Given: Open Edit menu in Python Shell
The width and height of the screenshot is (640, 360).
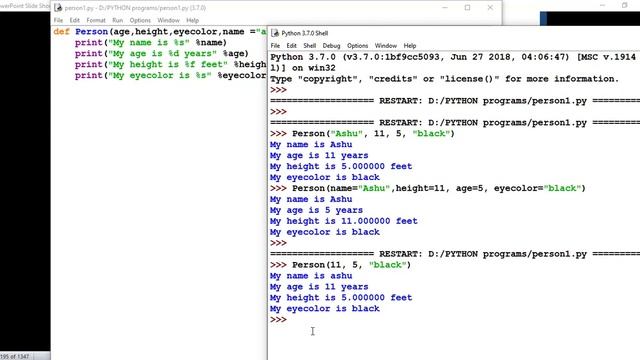Looking at the screenshot, I should tap(291, 46).
